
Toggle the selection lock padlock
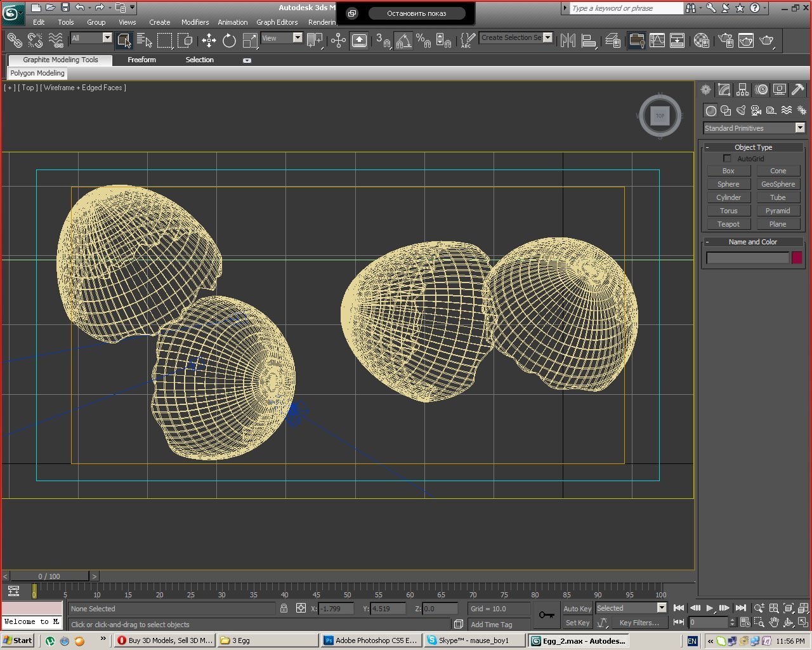click(x=284, y=608)
